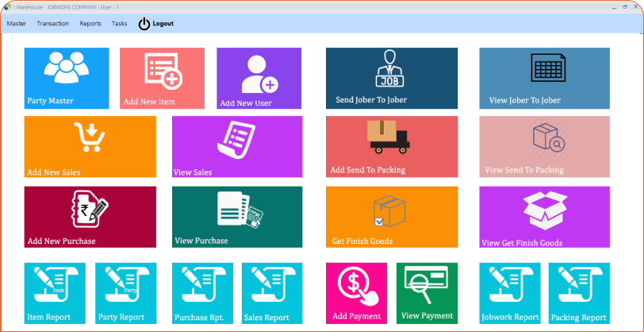
Task: Click the Add New Item tile
Action: [x=162, y=78]
